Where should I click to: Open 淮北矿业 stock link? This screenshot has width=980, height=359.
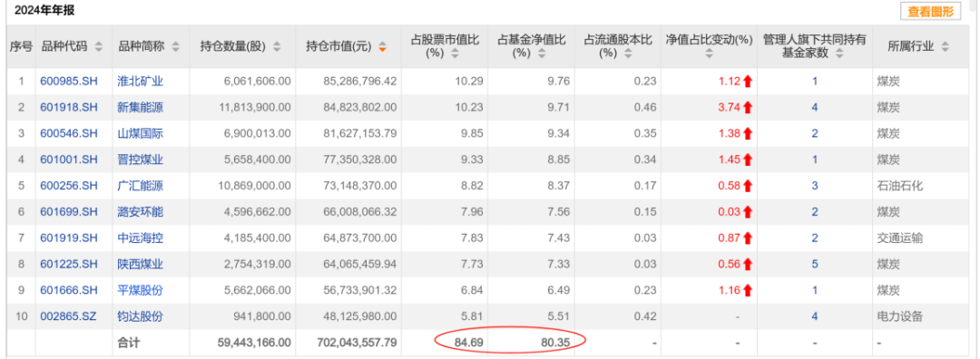140,82
